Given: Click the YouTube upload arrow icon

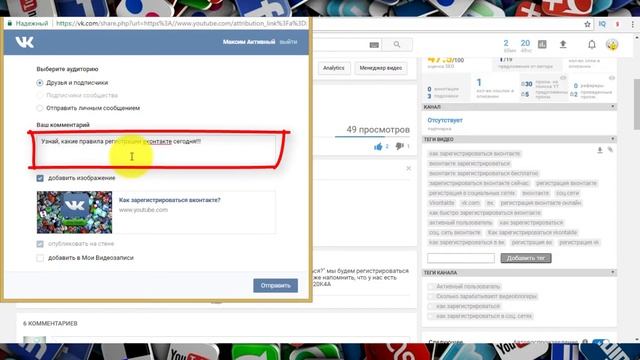Looking at the screenshot, I should [x=563, y=44].
